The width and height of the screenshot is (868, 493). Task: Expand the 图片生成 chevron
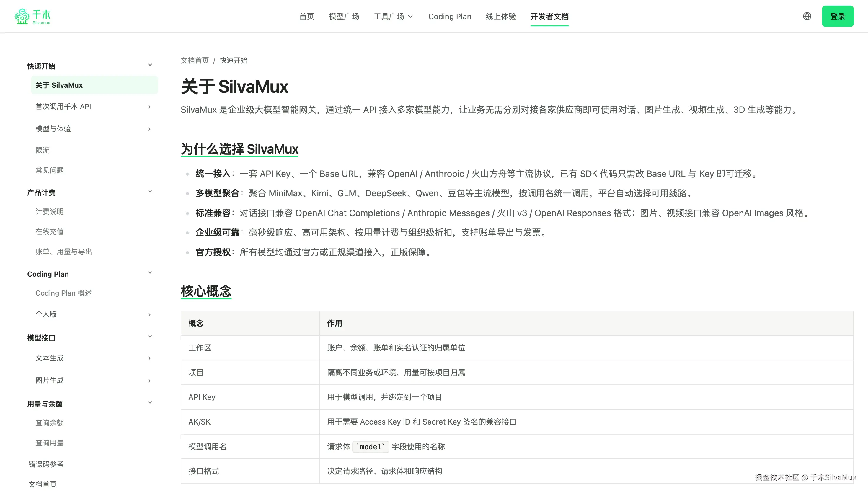149,381
